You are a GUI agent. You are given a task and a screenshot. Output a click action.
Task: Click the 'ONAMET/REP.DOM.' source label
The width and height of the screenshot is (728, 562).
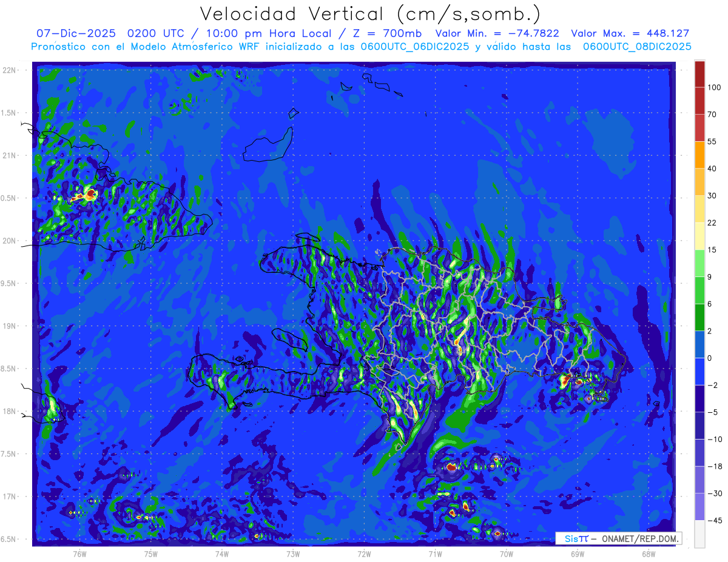tap(639, 538)
